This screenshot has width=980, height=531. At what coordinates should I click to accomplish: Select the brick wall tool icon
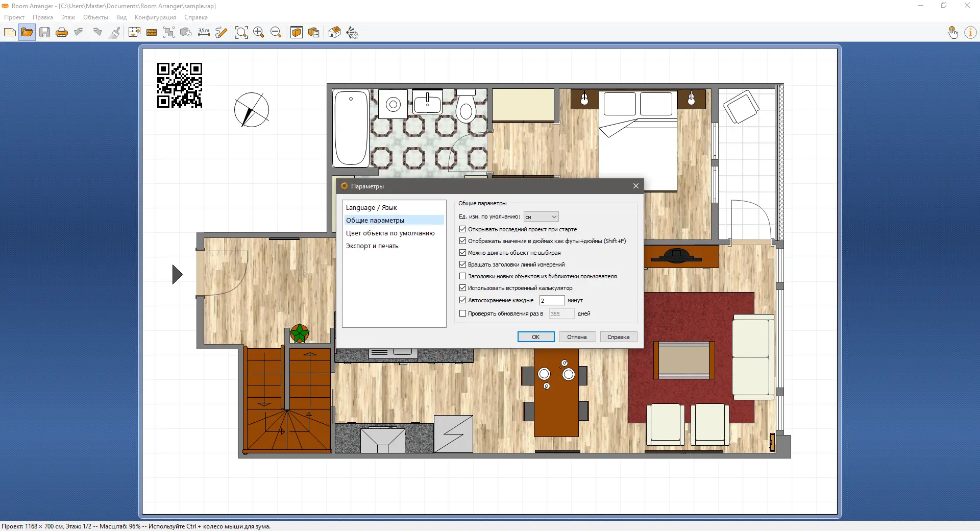click(152, 33)
